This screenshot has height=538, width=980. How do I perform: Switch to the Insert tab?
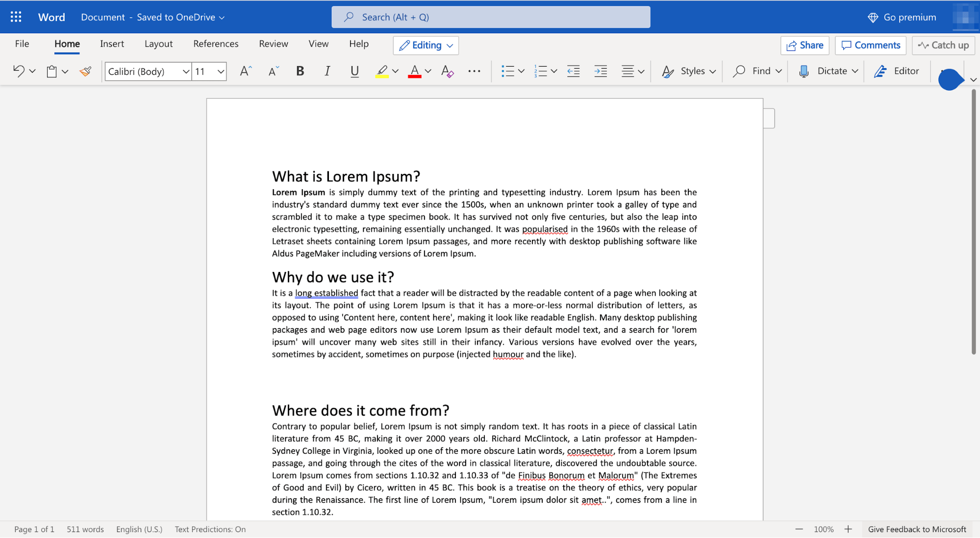112,44
